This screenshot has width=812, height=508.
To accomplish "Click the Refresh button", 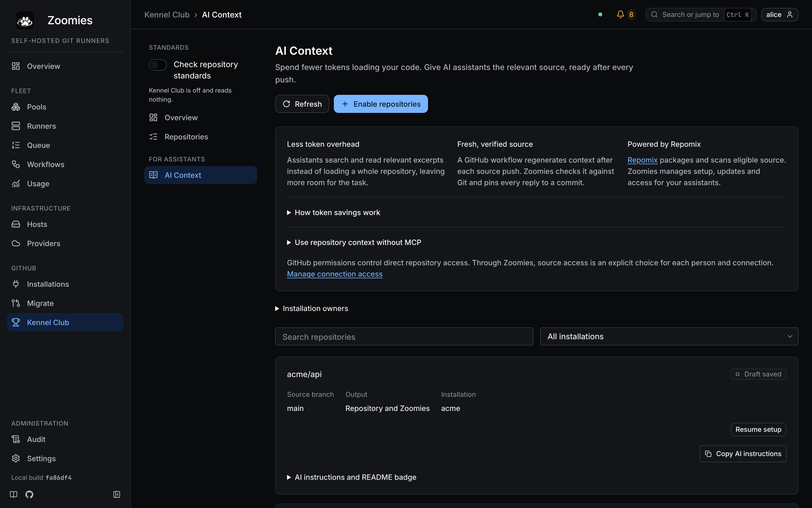I will point(302,104).
